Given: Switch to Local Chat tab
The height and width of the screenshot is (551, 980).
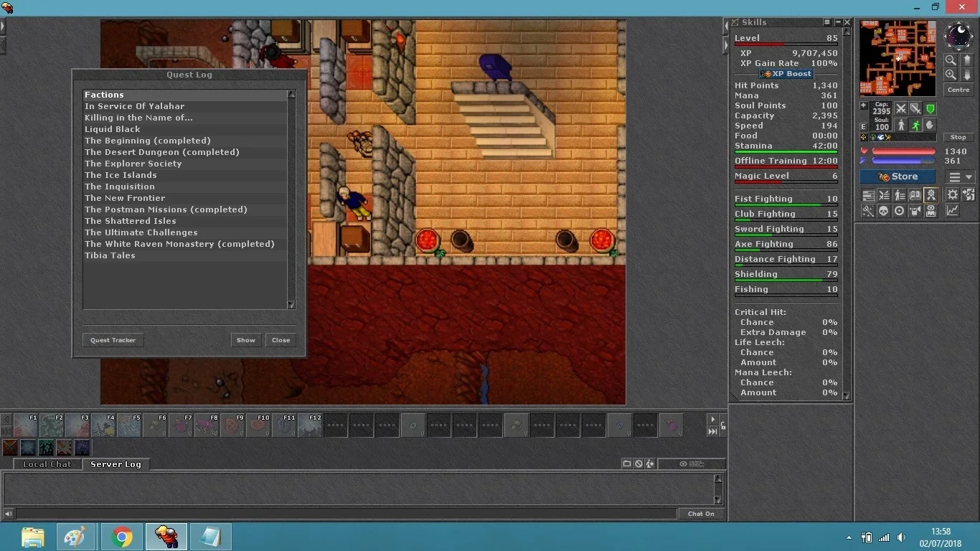Looking at the screenshot, I should [x=47, y=464].
